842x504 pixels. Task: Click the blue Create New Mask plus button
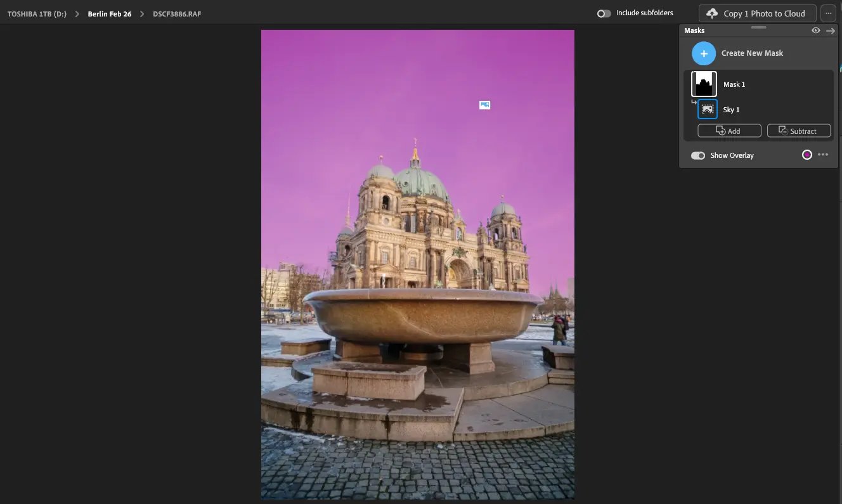coord(704,53)
